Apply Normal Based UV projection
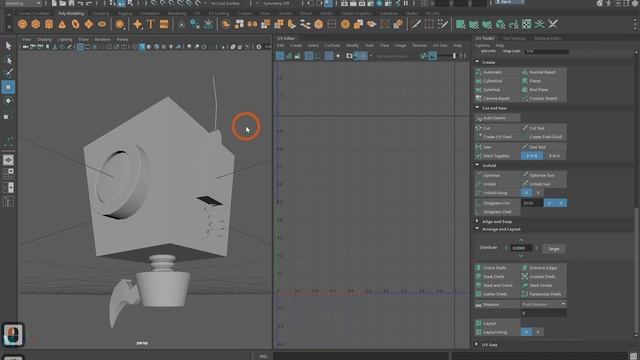The height and width of the screenshot is (360, 640). coord(544,72)
